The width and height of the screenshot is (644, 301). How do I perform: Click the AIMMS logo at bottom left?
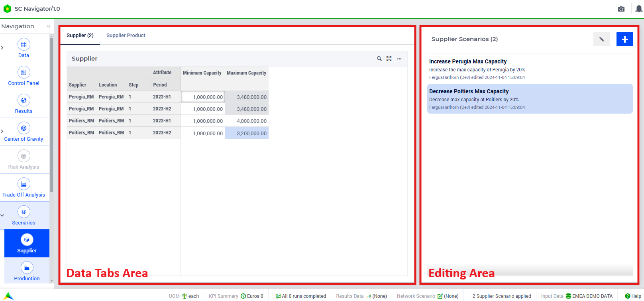click(x=8, y=296)
